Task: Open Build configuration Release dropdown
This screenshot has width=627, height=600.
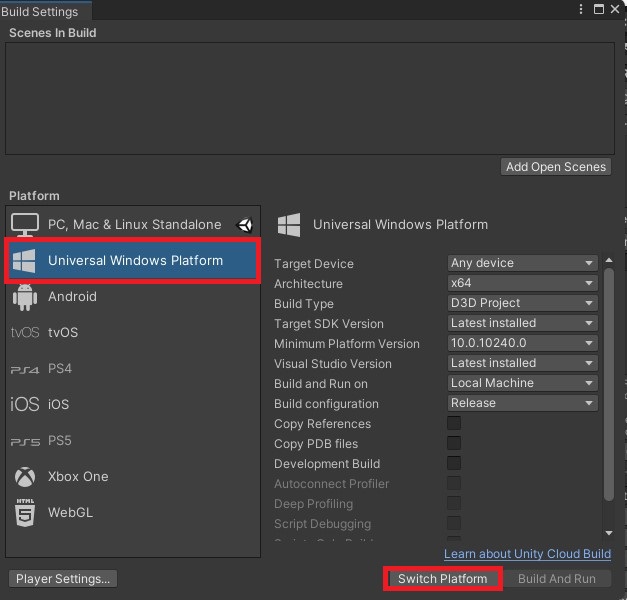Action: [x=523, y=403]
